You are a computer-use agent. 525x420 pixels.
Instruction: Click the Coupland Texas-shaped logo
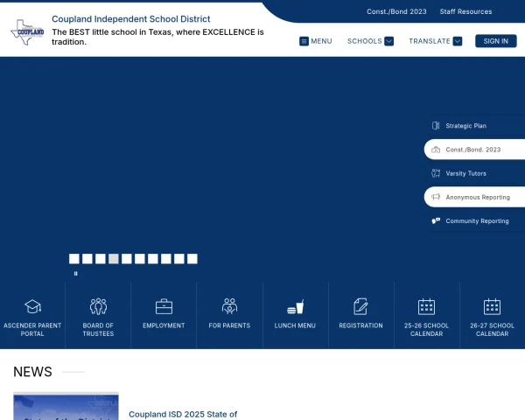[27, 32]
